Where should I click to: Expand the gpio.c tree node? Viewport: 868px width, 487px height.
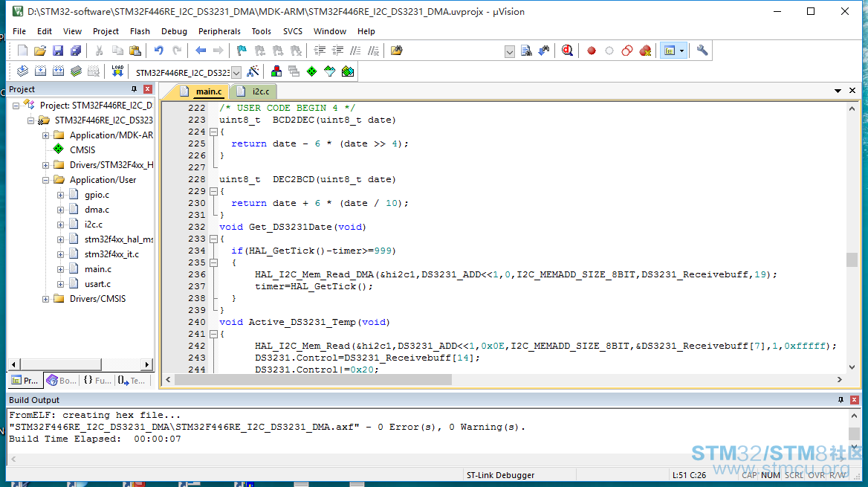pyautogui.click(x=61, y=195)
